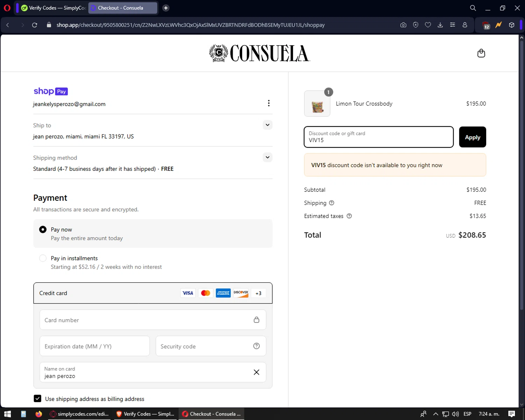The image size is (525, 420).
Task: Open Windows Start menu
Action: (8, 414)
